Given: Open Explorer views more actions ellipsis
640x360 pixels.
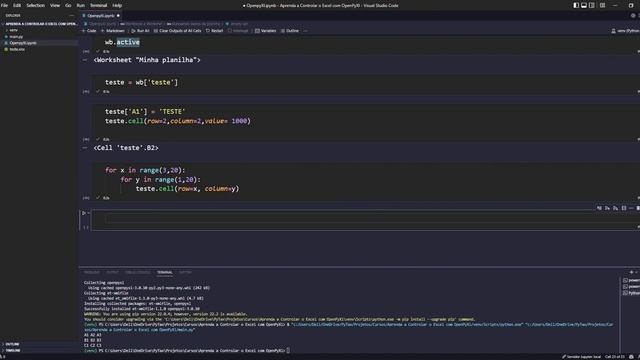Looking at the screenshot, I should tap(72, 16).
